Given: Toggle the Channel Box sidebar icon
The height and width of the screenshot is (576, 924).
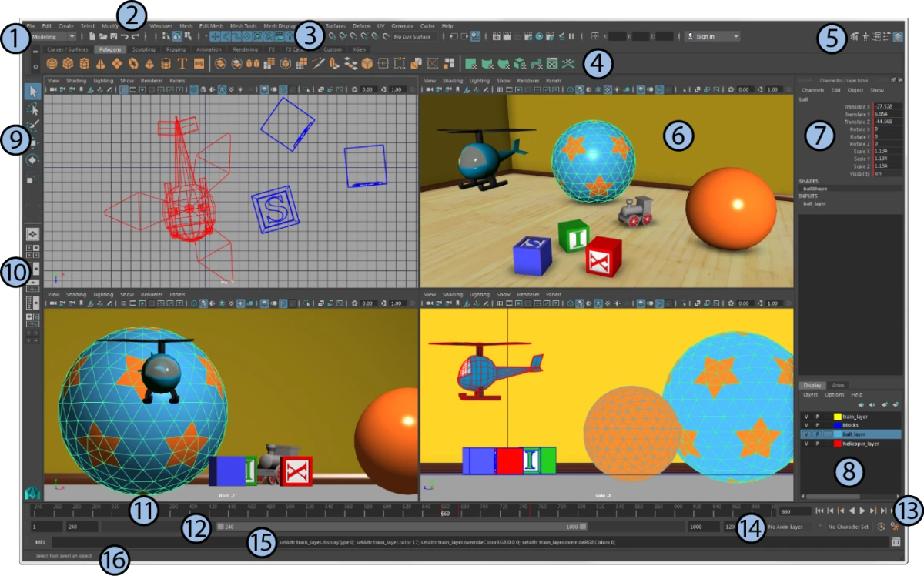Looking at the screenshot, I should [899, 36].
